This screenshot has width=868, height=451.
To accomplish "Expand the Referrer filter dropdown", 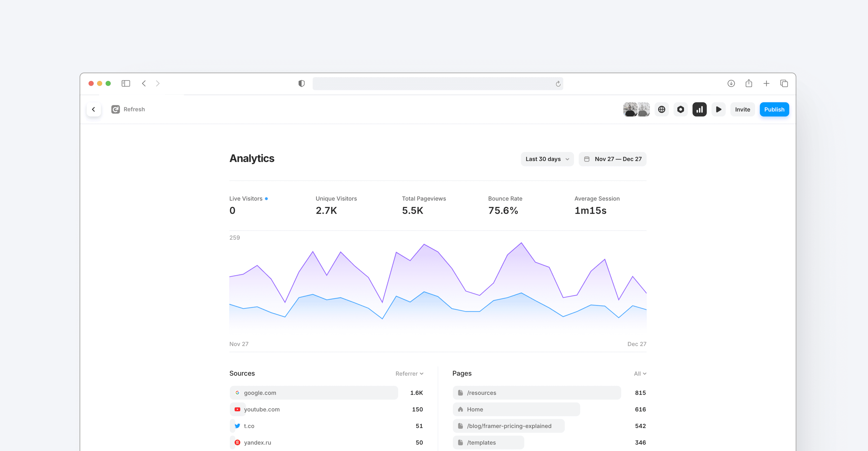I will point(409,374).
